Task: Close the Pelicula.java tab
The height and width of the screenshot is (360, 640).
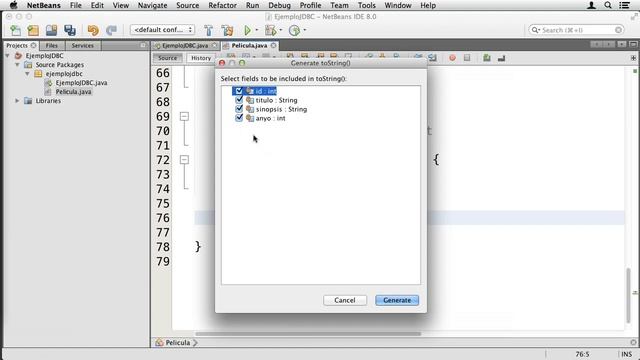Action: click(x=273, y=45)
